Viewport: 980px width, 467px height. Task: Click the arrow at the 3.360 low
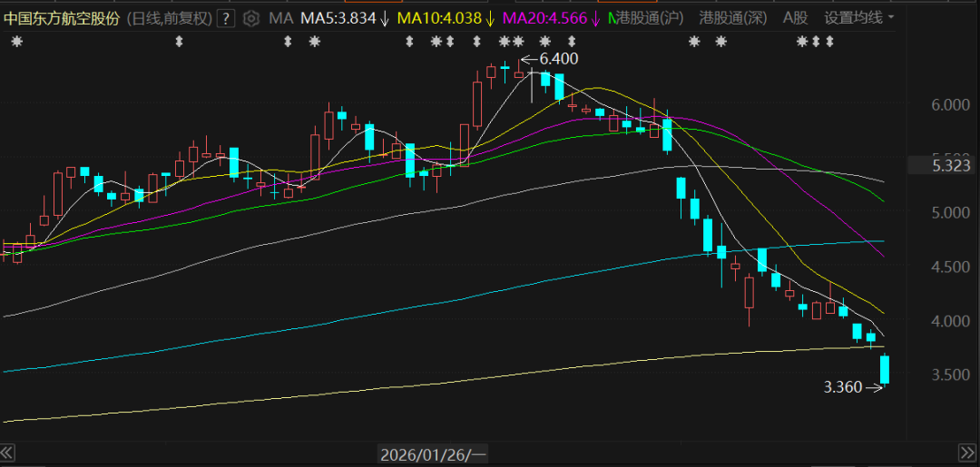tap(874, 387)
